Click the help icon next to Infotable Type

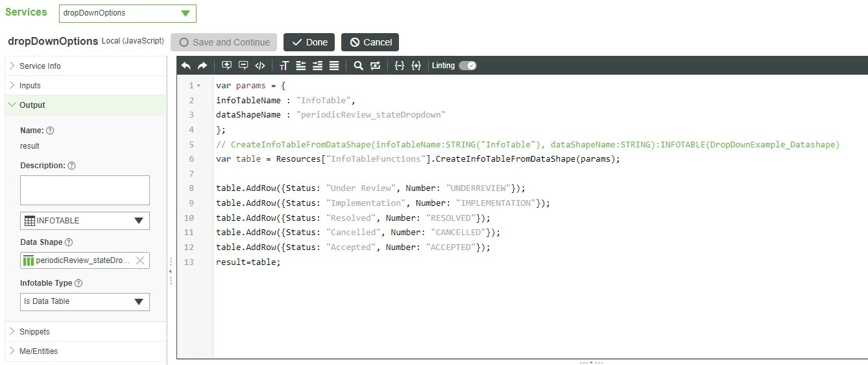coord(79,283)
